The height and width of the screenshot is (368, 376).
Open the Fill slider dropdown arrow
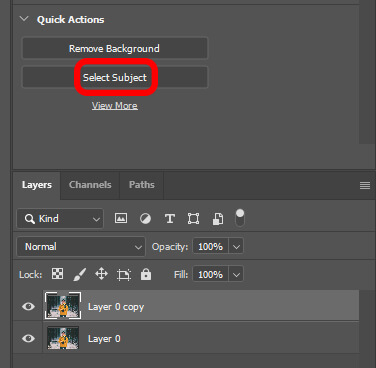click(236, 275)
